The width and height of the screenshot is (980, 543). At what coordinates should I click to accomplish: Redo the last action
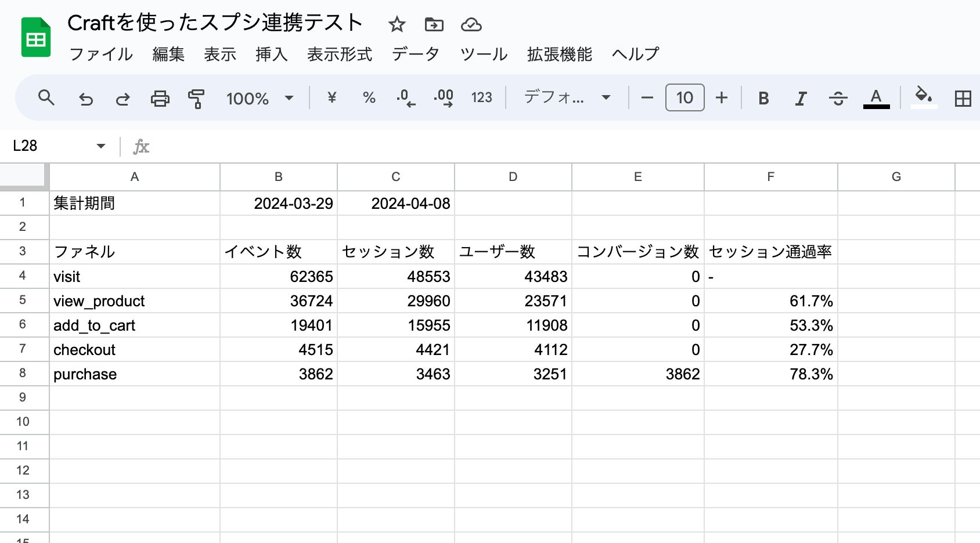[123, 99]
